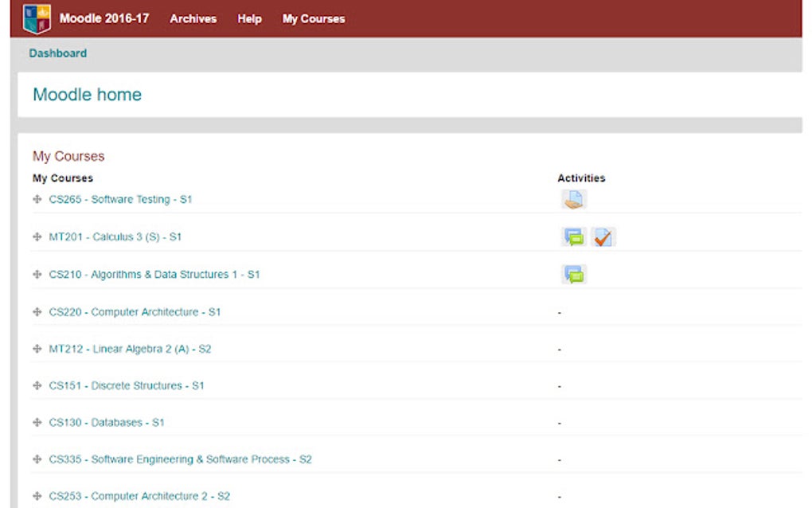
Task: Open the assignment activity for CS265 Software Testing
Action: point(574,199)
